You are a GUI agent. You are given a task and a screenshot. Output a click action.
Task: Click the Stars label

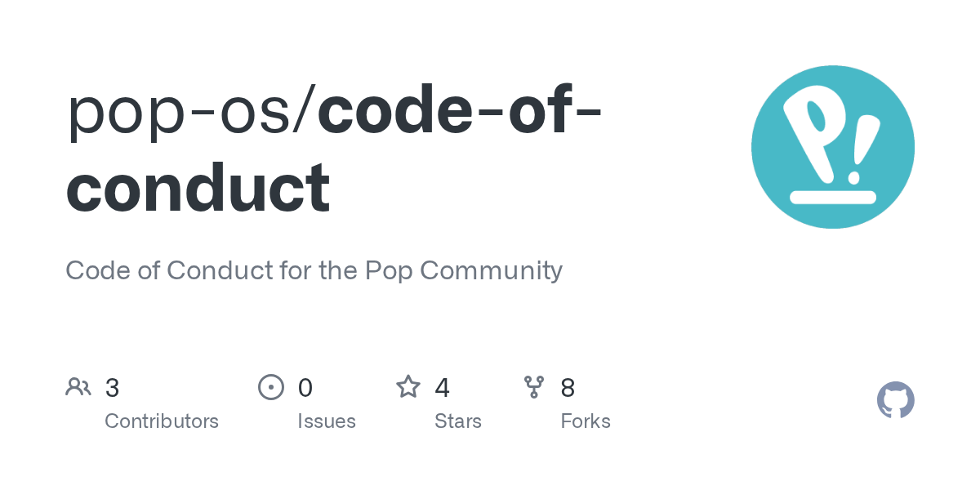458,421
